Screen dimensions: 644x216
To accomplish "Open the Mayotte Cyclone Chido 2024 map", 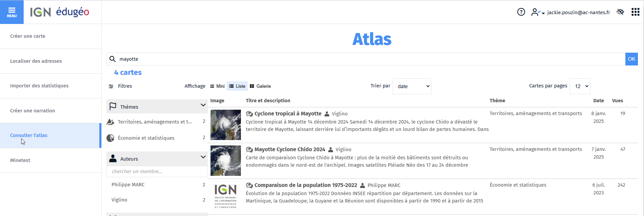I will 290,150.
